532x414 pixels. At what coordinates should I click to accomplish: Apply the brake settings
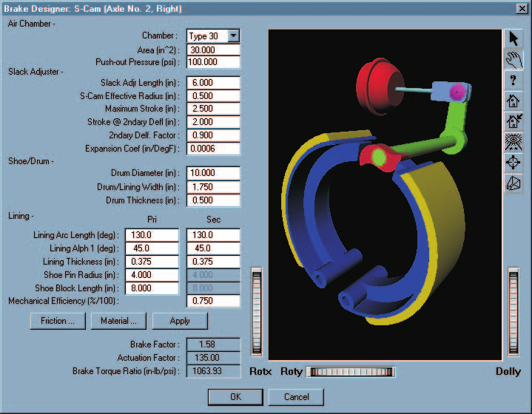click(180, 321)
